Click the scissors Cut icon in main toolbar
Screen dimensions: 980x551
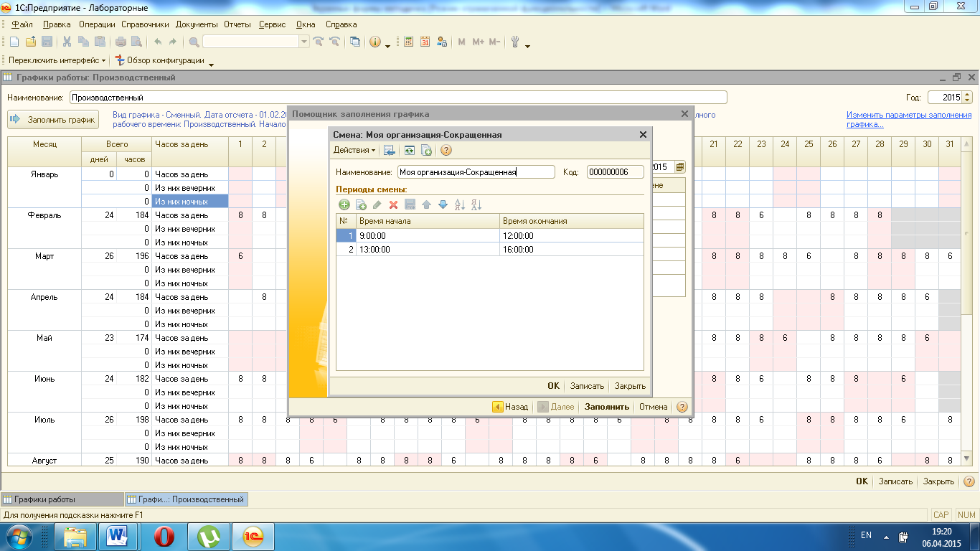(x=67, y=42)
